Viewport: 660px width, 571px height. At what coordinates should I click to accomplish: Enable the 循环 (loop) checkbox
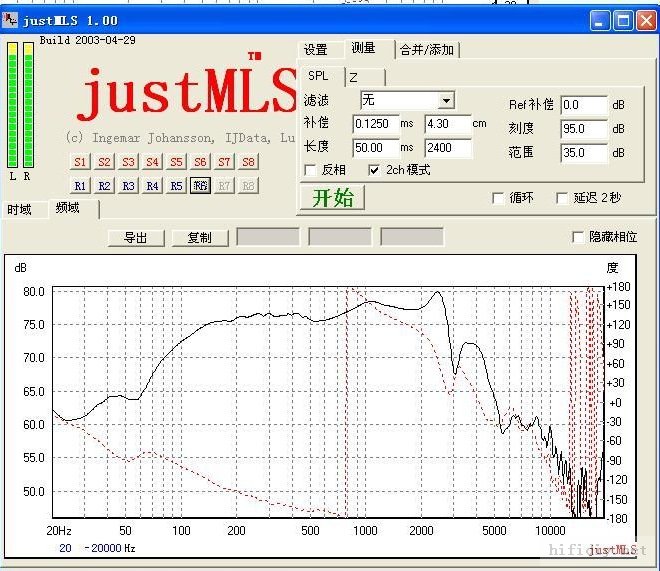coord(498,198)
